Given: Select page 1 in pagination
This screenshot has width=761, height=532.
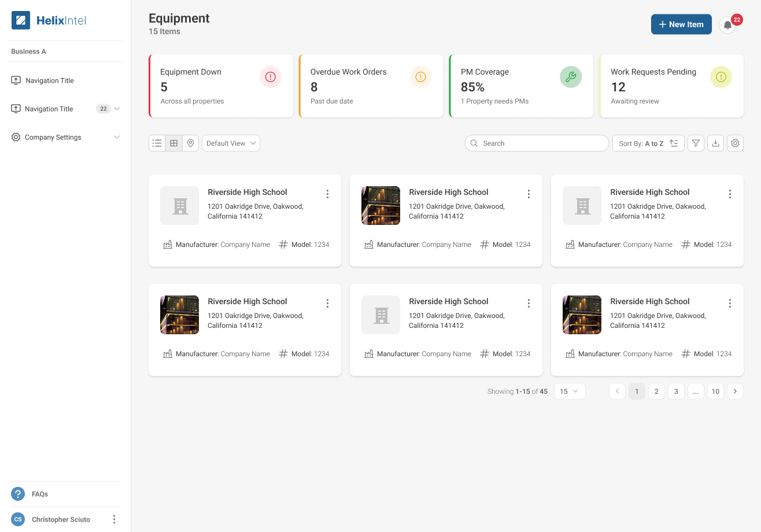Looking at the screenshot, I should click(x=637, y=391).
